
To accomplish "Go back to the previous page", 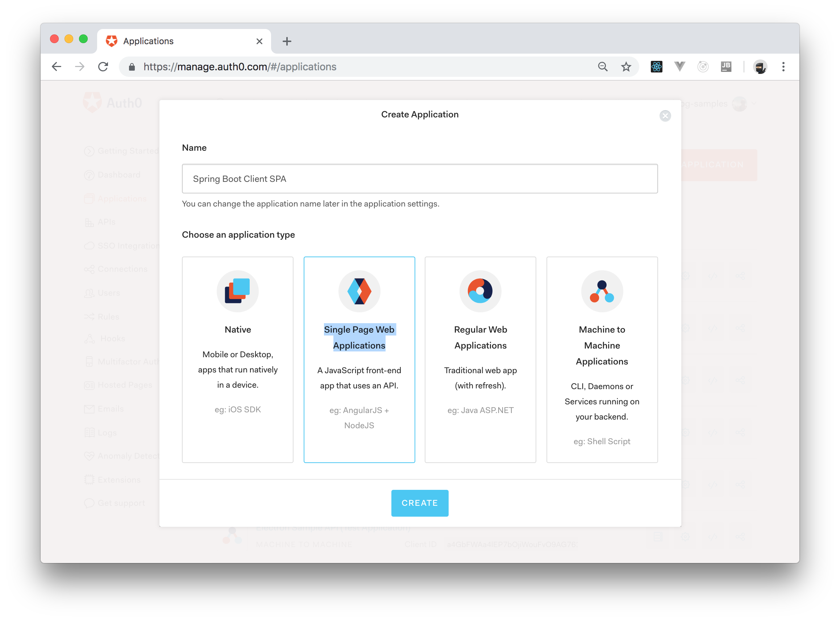I will 57,67.
